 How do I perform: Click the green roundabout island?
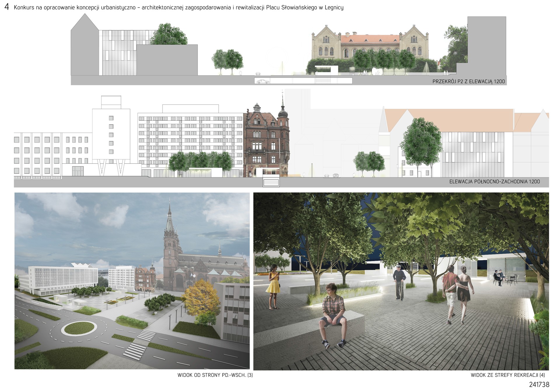coord(79,328)
